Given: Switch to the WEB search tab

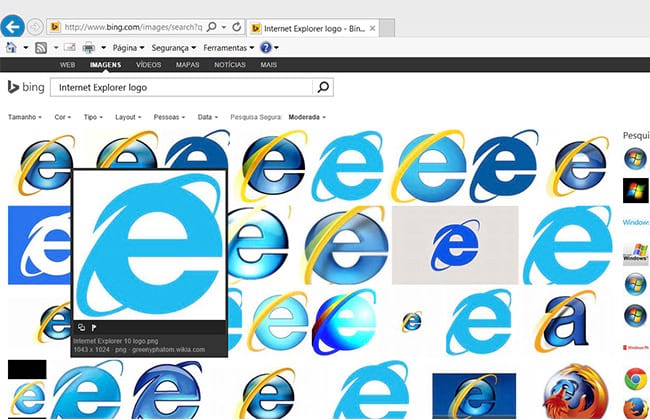Looking at the screenshot, I should coord(67,65).
